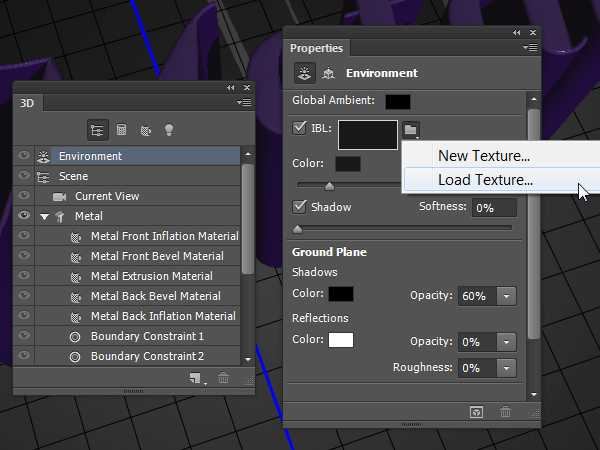Select the Current View item
The image size is (600, 450).
coord(107,196)
